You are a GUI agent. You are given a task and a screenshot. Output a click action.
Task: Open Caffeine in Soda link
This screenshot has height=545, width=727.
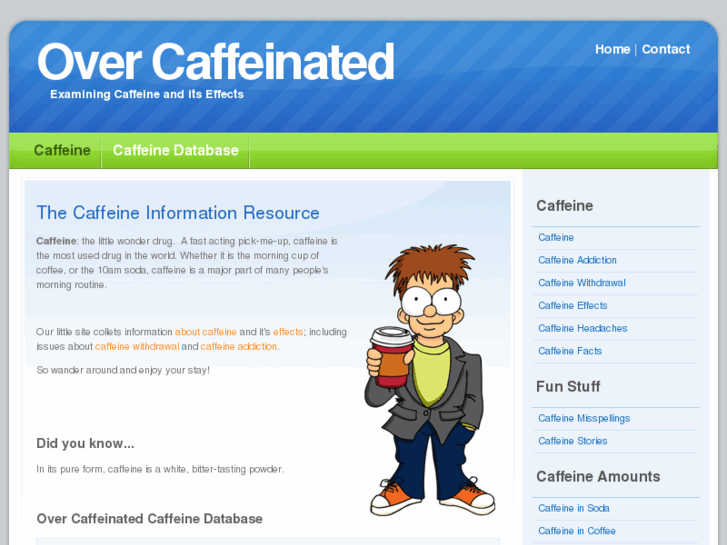(x=574, y=508)
